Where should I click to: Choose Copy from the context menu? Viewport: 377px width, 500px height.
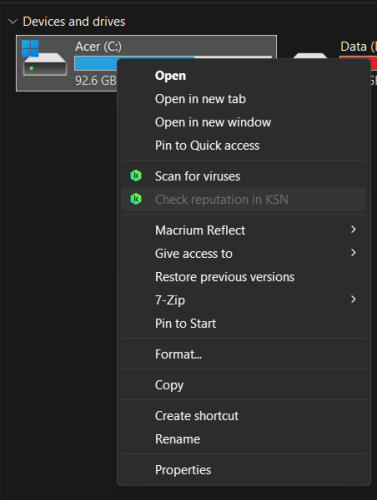tap(244, 385)
